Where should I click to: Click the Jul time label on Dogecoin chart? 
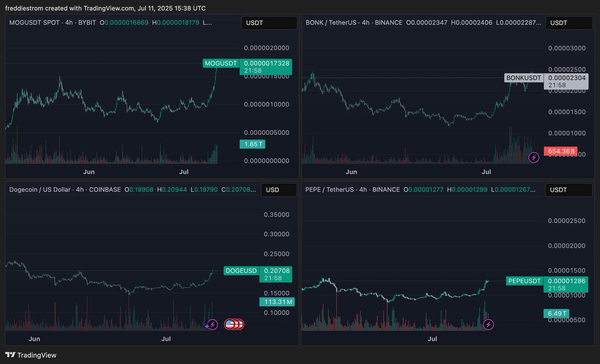tap(166, 338)
